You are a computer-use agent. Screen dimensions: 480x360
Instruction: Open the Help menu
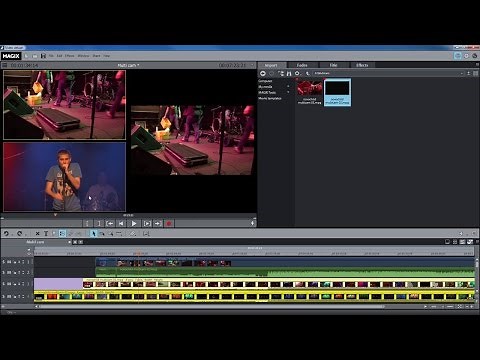tap(107, 56)
